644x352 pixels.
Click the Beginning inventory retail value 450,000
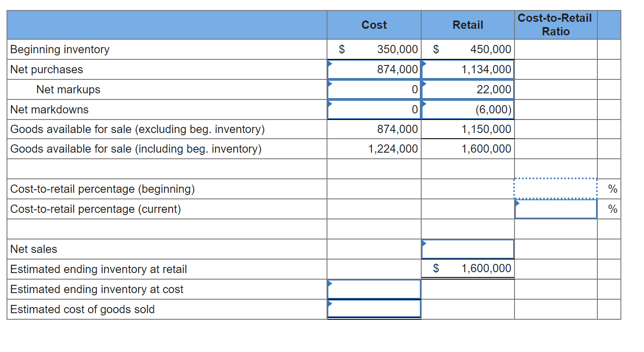click(491, 49)
